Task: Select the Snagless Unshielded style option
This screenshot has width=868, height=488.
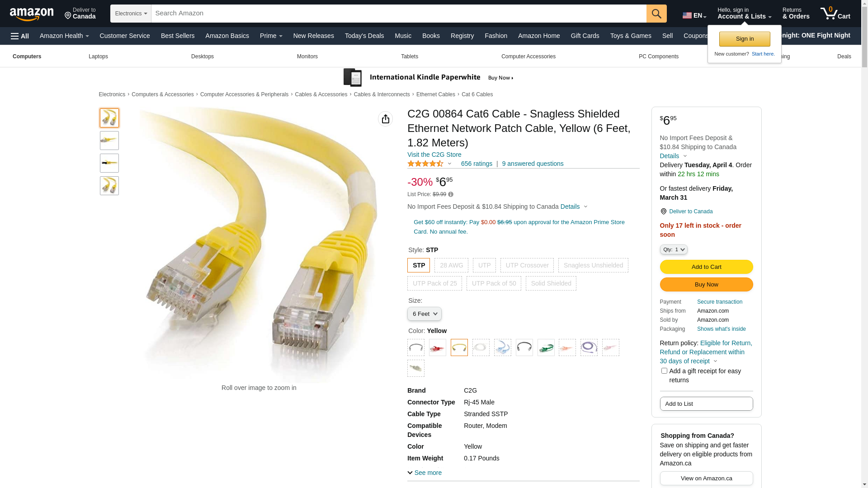Action: 593,265
